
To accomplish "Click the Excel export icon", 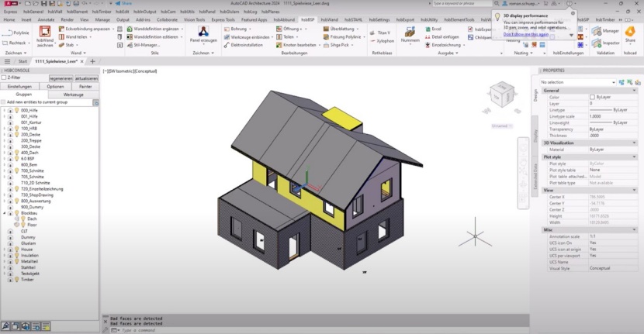I will click(x=428, y=29).
